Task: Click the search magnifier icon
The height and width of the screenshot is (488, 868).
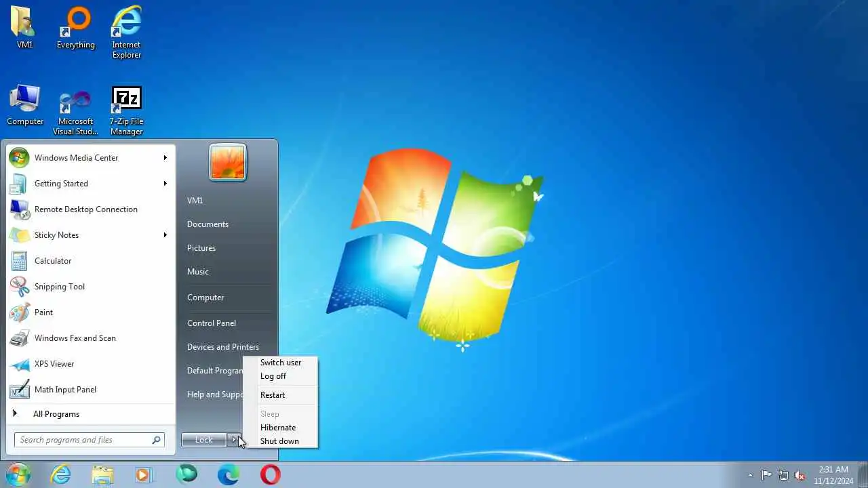Action: tap(156, 440)
